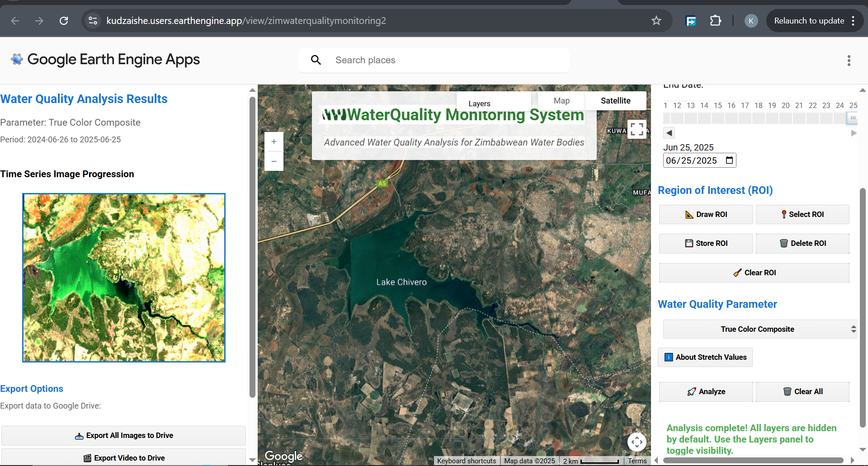Click the Delete ROI button
Image resolution: width=868 pixels, height=466 pixels.
[802, 243]
